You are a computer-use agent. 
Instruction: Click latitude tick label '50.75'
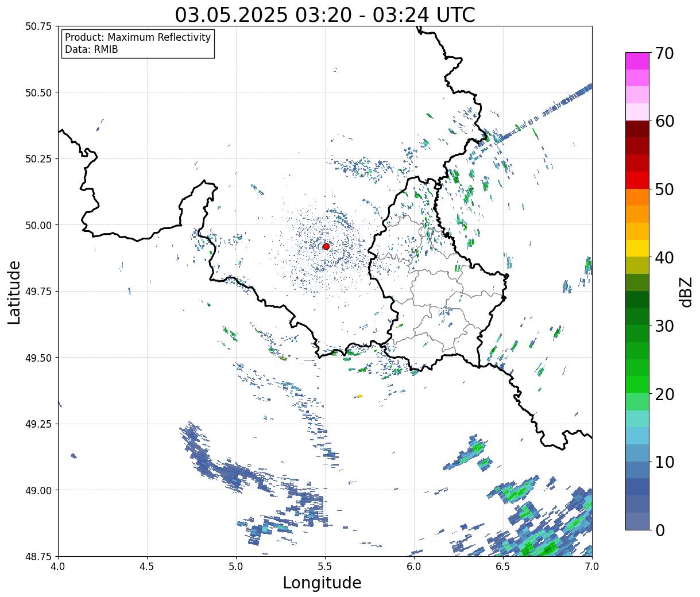pyautogui.click(x=38, y=26)
